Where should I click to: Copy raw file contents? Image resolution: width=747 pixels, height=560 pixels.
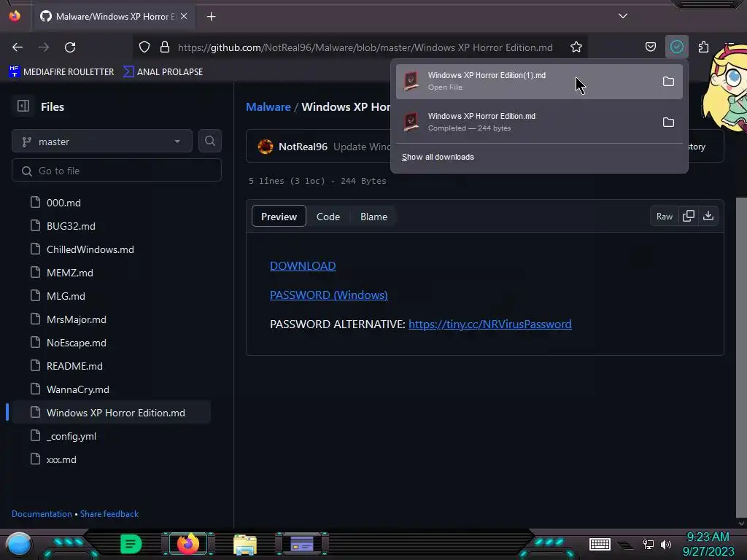click(x=689, y=216)
